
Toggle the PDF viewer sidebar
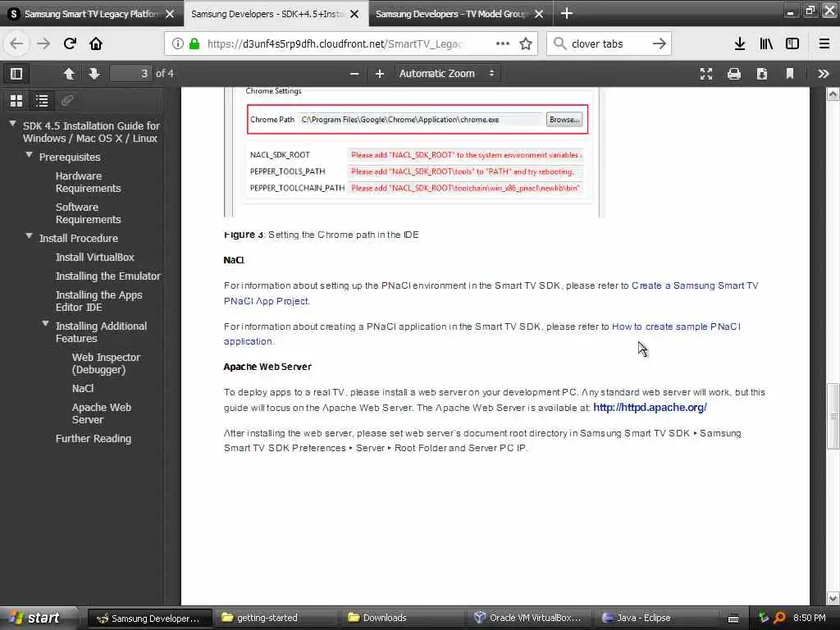tap(16, 73)
